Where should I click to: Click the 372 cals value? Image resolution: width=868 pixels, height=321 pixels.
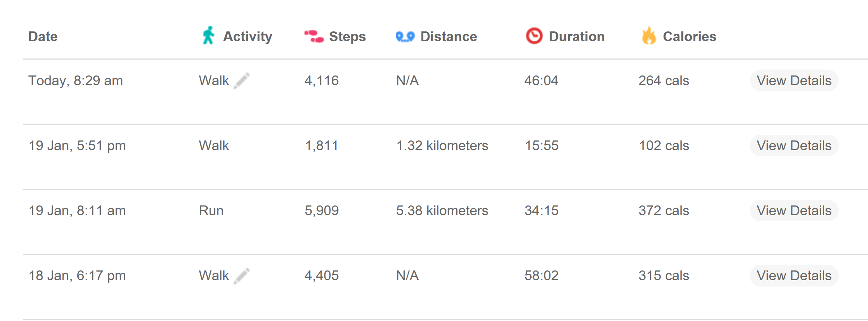tap(664, 211)
